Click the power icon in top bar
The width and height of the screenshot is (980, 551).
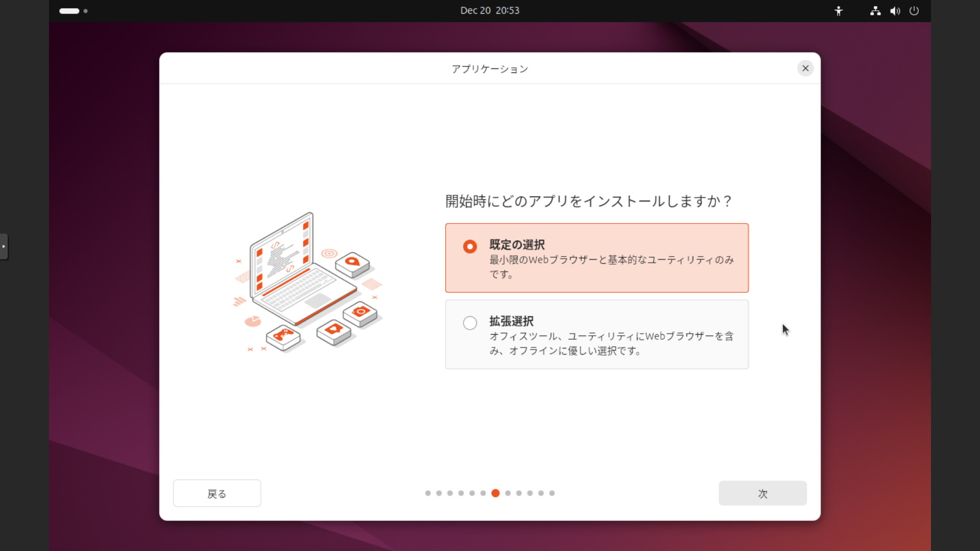click(x=914, y=11)
